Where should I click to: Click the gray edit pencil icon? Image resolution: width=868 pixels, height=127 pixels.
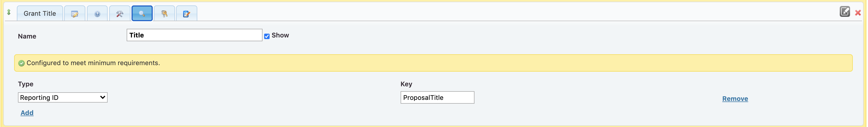(x=844, y=12)
